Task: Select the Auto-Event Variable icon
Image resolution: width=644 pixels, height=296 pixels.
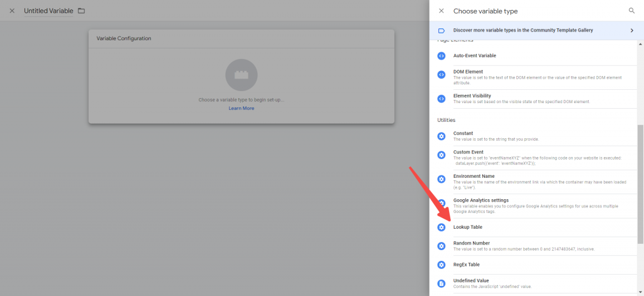Action: (x=441, y=56)
